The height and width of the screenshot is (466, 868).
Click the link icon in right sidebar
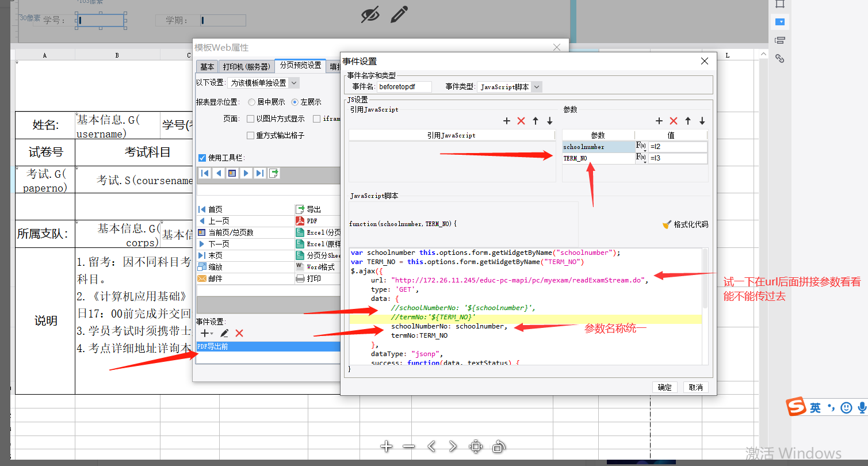[780, 58]
